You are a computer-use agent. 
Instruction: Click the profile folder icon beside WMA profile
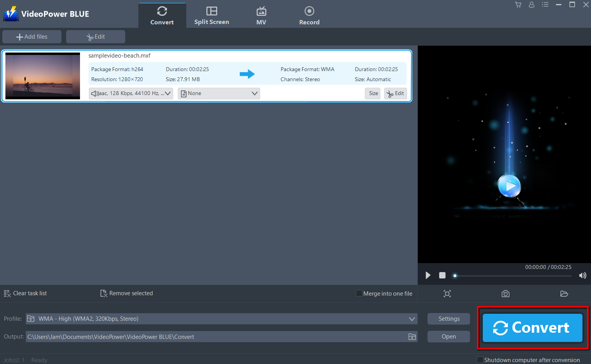[31, 319]
